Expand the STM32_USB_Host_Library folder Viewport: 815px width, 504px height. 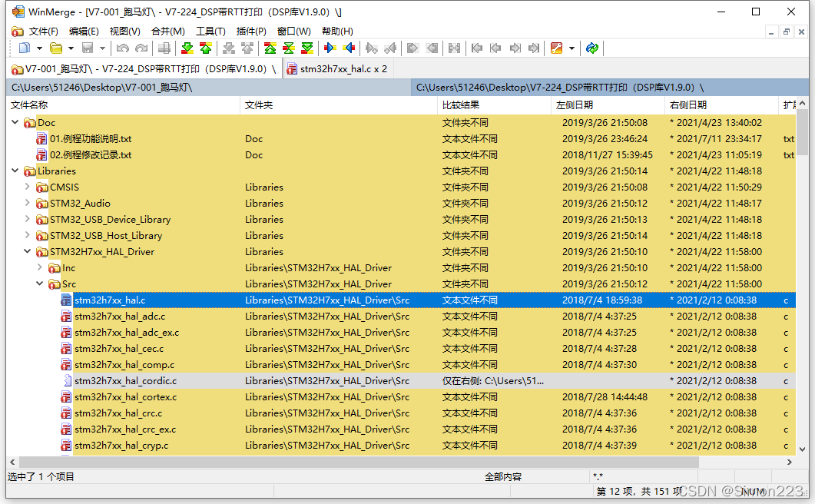point(28,235)
